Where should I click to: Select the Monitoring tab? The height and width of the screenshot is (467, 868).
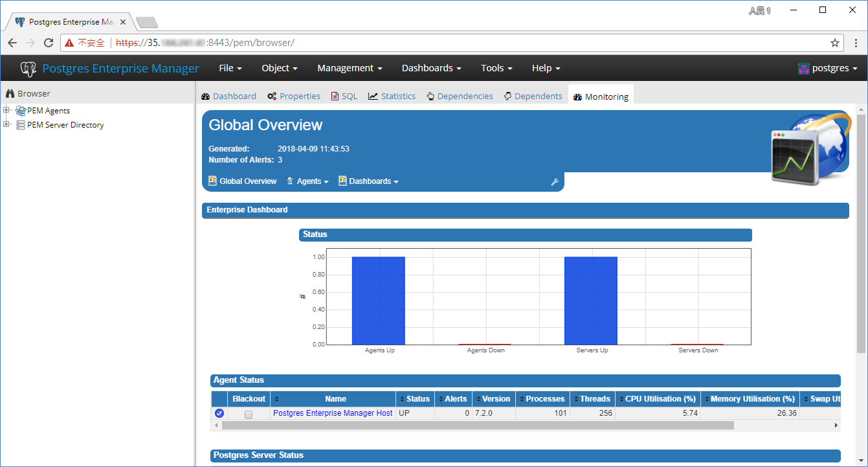pos(601,97)
